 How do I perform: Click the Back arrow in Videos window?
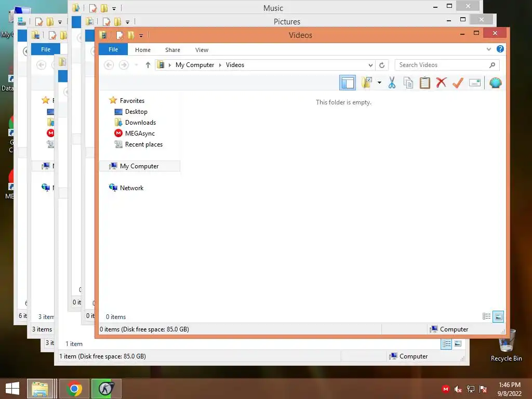point(109,65)
